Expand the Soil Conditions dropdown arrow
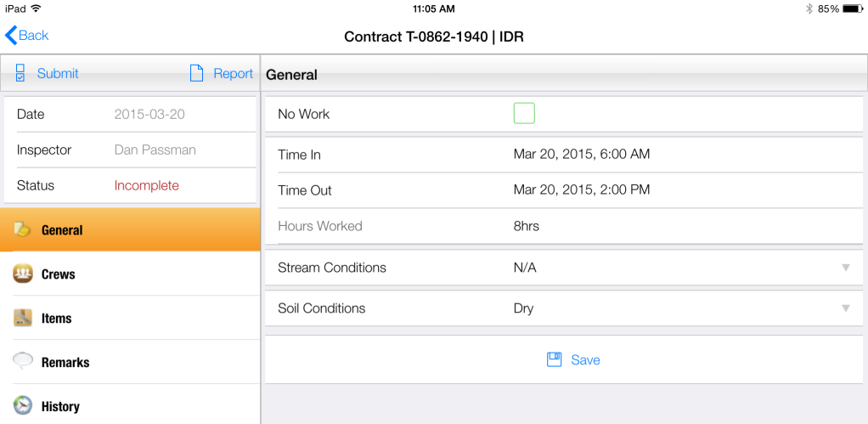868x424 pixels. 845,308
